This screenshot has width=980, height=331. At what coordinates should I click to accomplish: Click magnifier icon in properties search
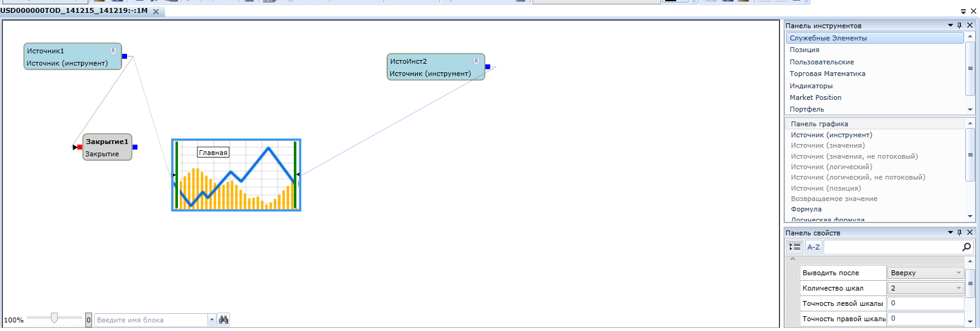[966, 247]
